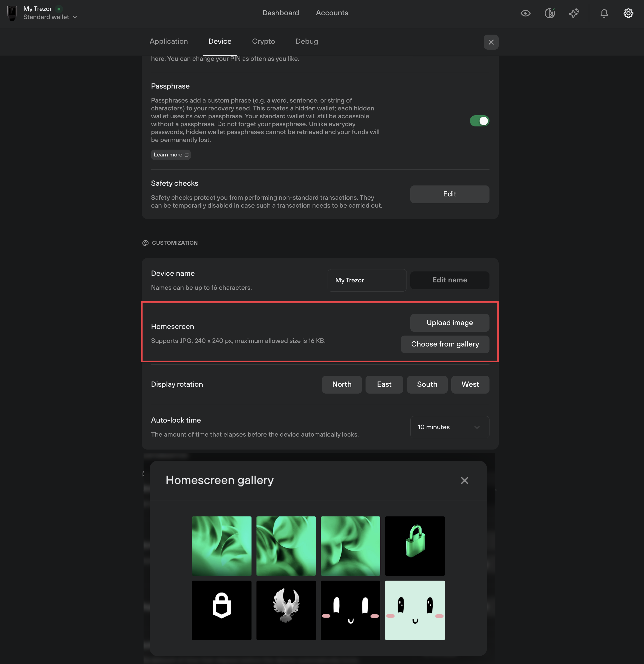Click the Trezor device image icon
The height and width of the screenshot is (664, 644).
pos(12,13)
